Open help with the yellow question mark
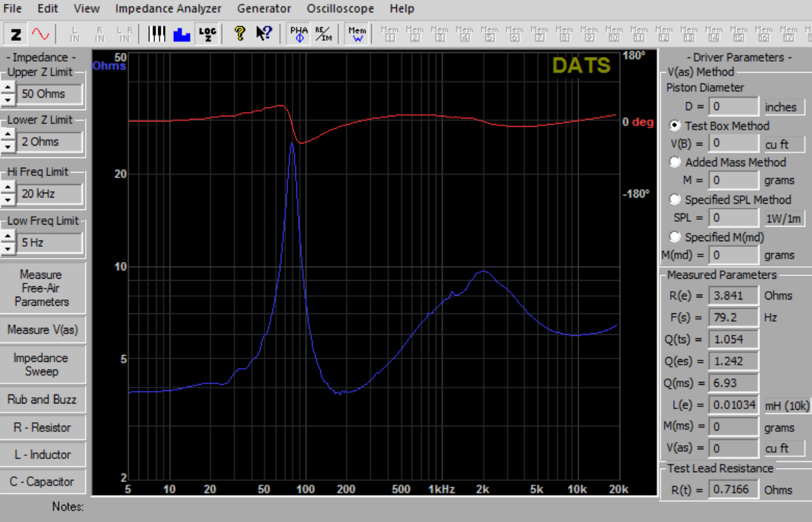The image size is (812, 522). coord(239,34)
